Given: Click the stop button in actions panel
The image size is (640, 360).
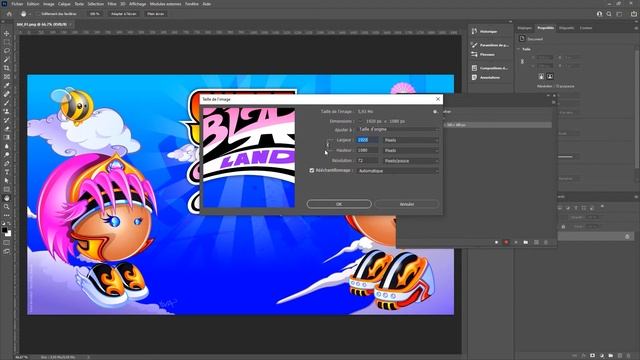Looking at the screenshot, I should tap(496, 242).
